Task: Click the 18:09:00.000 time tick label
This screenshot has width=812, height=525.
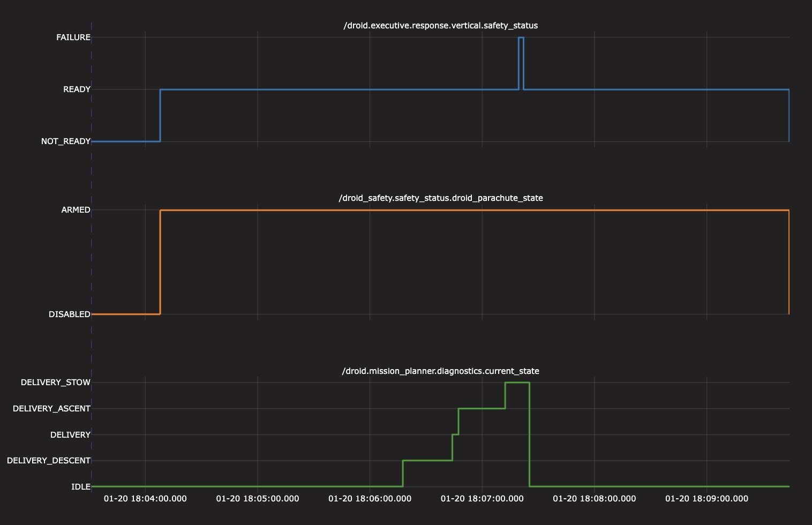Action: [706, 499]
